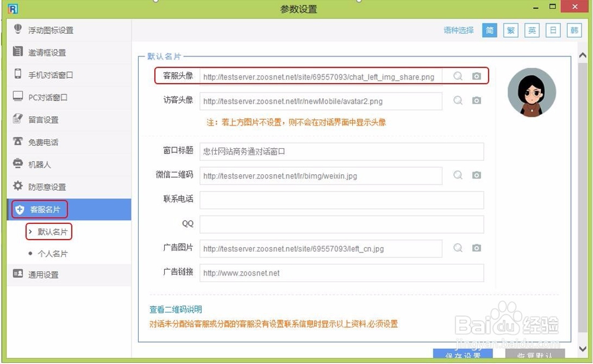The image size is (593, 364).
Task: Click the empty 联系电话 field
Action: click(x=342, y=200)
